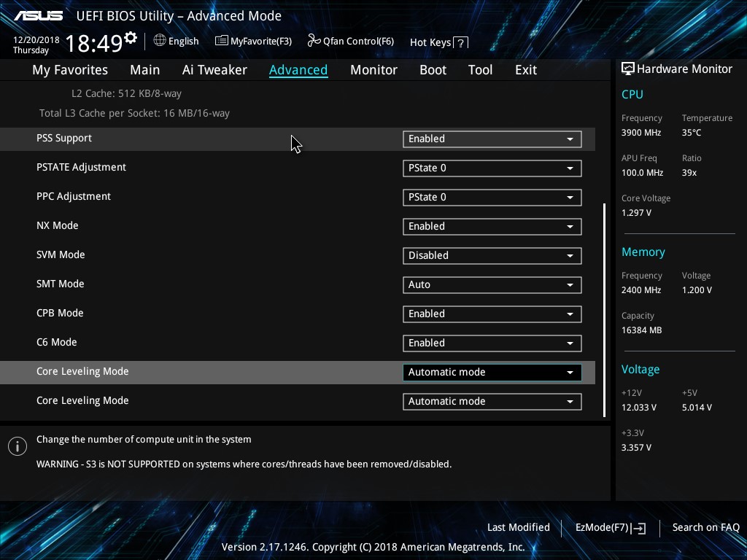Open the PPC Adjustment dropdown
This screenshot has height=560, width=747.
(x=492, y=197)
